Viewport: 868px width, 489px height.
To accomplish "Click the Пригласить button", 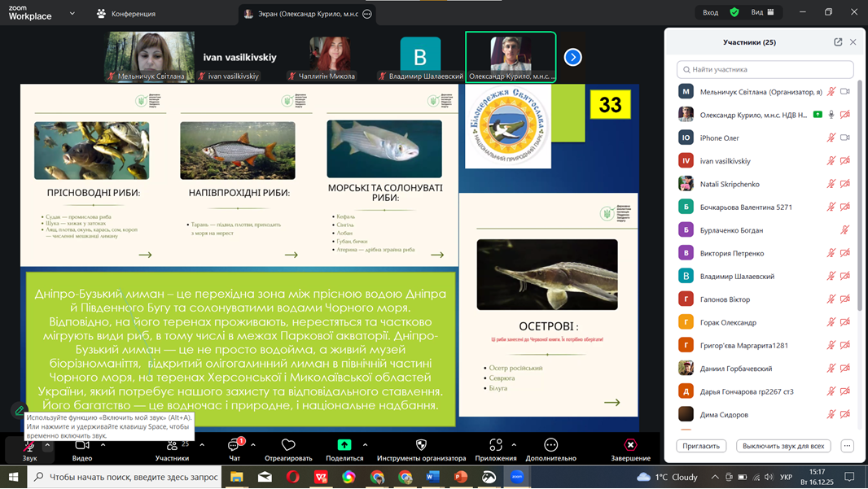I will (x=701, y=446).
